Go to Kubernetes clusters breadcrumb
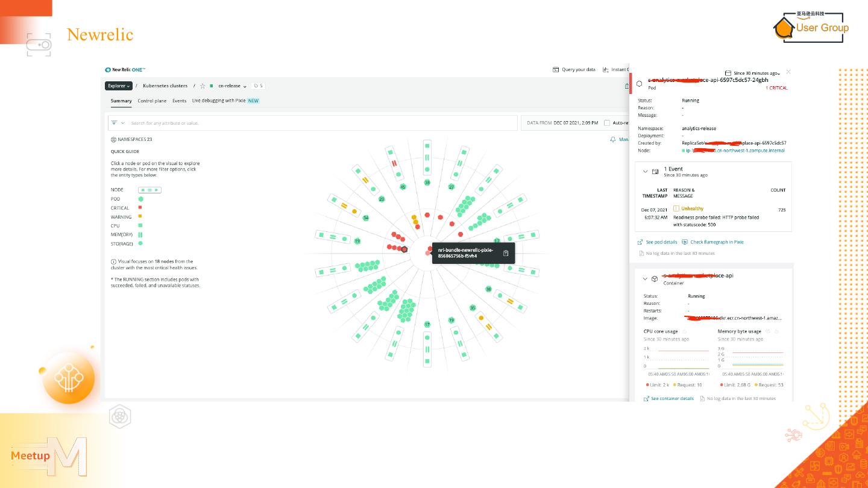The image size is (868, 488). [x=165, y=86]
